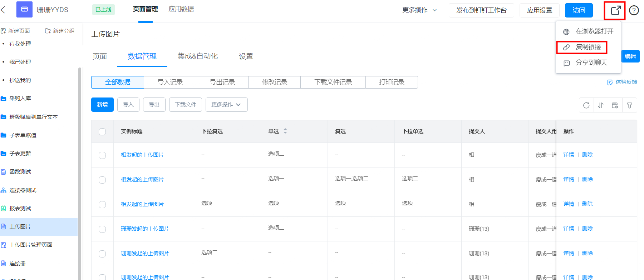Open the 集成&自动化 tab
Viewport: 644px width, 280px height.
pos(198,56)
